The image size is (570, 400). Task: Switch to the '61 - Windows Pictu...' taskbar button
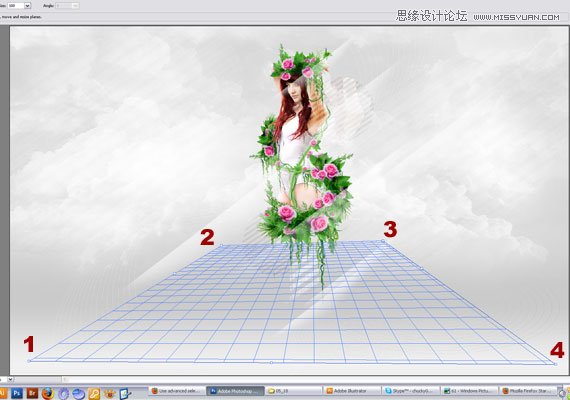[469, 391]
